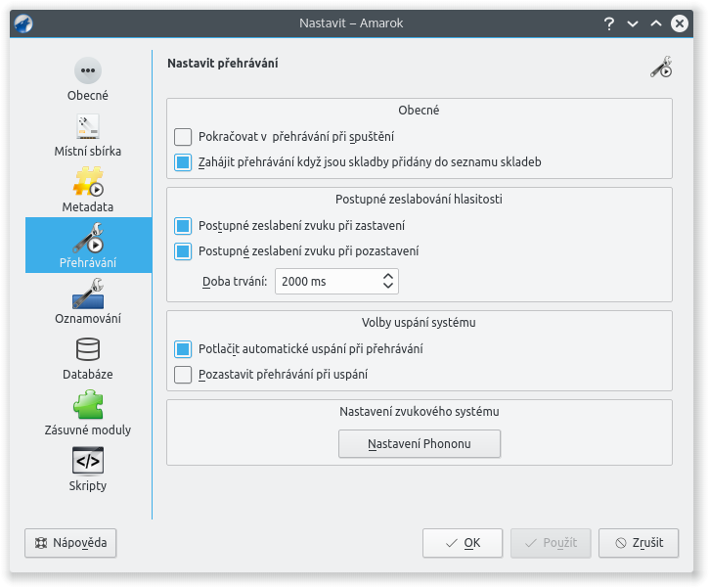Enable Pokračovat v přehrávání při spuštění

coord(183,137)
